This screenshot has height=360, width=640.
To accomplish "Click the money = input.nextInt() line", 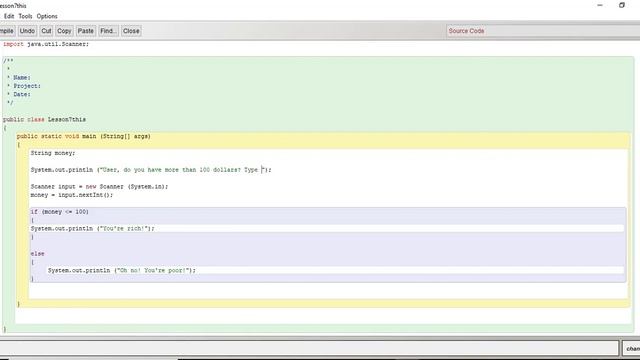I will click(x=72, y=195).
